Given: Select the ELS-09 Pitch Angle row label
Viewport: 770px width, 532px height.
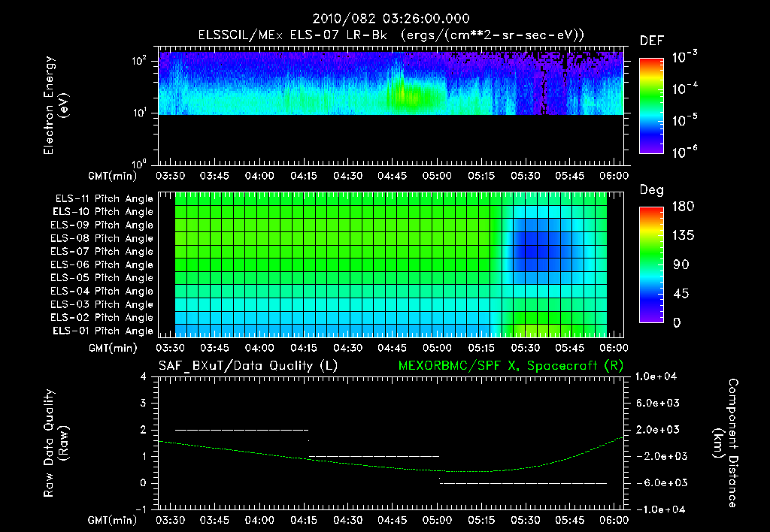Looking at the screenshot, I should pos(102,225).
